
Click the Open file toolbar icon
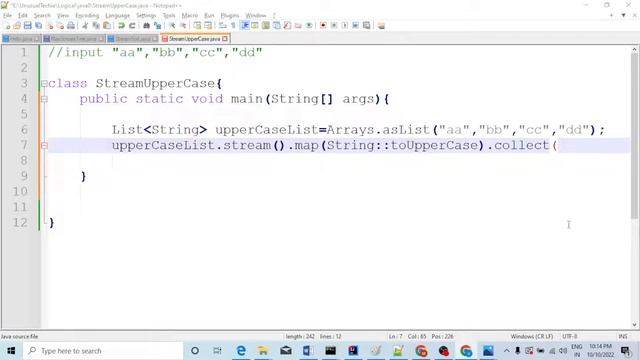tap(17, 25)
